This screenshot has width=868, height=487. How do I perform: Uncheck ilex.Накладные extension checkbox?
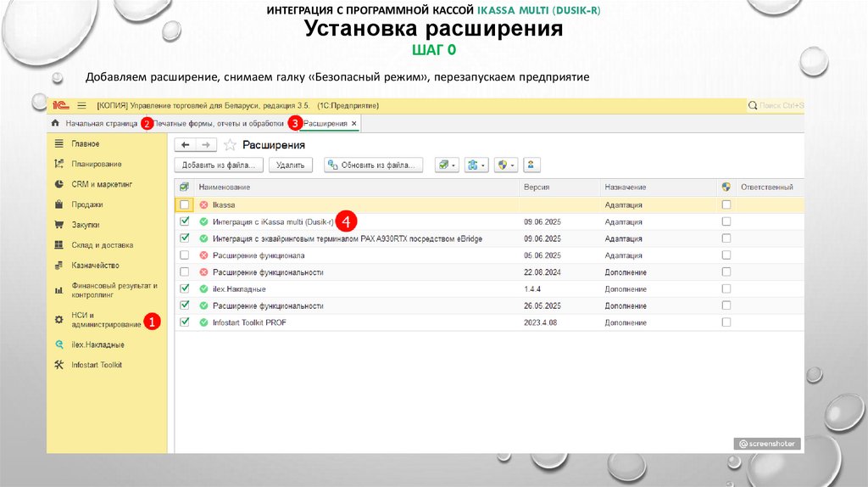click(x=184, y=288)
